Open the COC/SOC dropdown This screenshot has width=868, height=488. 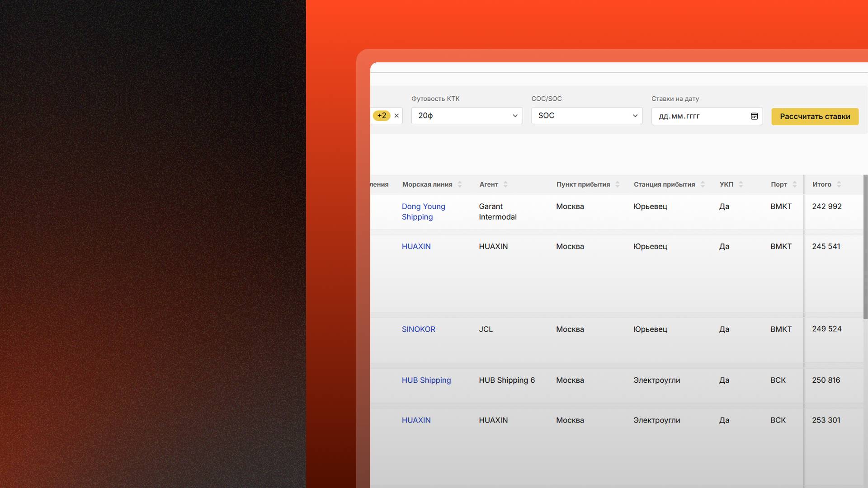586,116
